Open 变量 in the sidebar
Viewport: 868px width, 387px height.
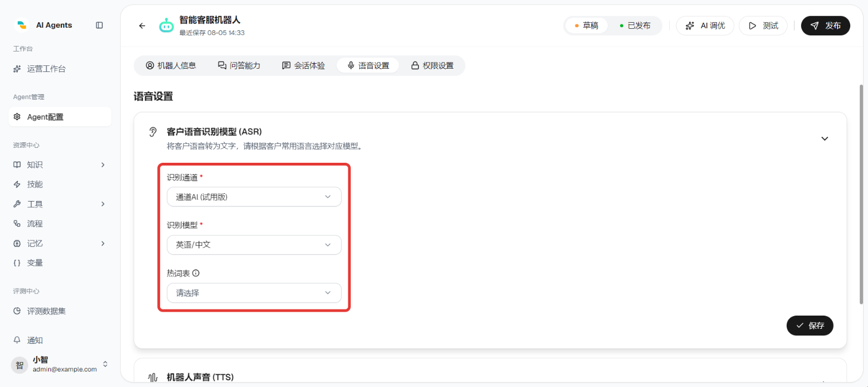click(x=60, y=263)
